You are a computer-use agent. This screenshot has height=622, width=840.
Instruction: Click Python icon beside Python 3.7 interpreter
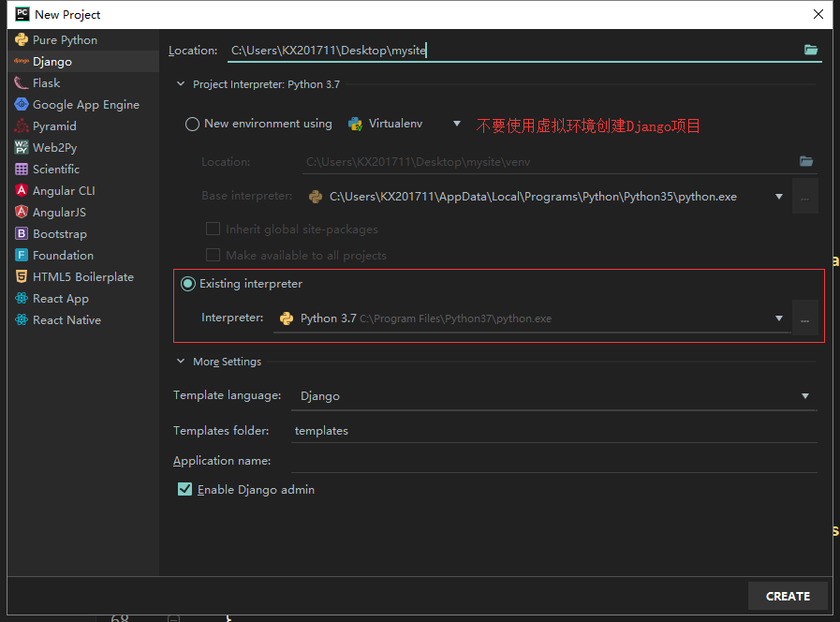click(287, 318)
